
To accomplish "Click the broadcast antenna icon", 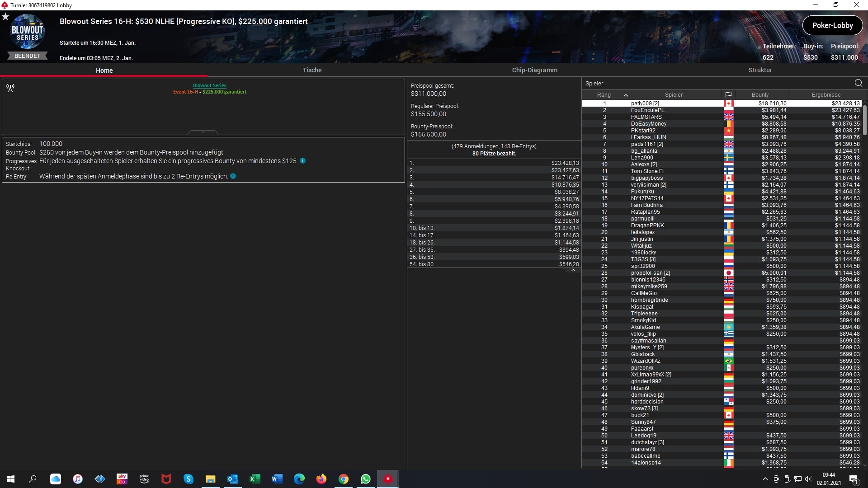I will (x=10, y=88).
